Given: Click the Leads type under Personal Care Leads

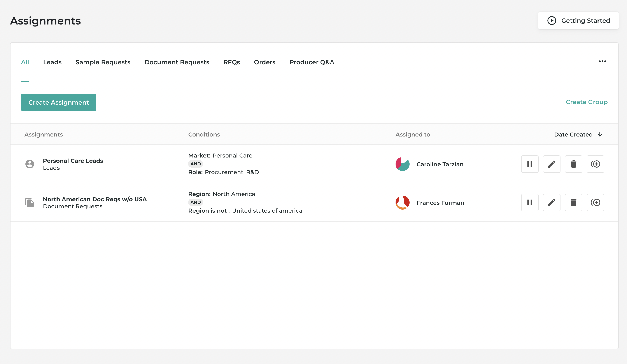Looking at the screenshot, I should (x=51, y=168).
